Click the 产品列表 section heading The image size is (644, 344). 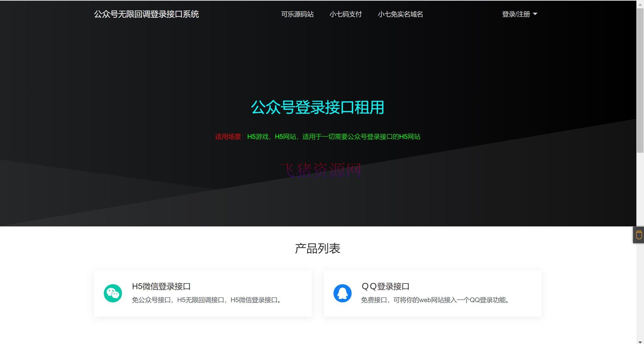(x=318, y=248)
